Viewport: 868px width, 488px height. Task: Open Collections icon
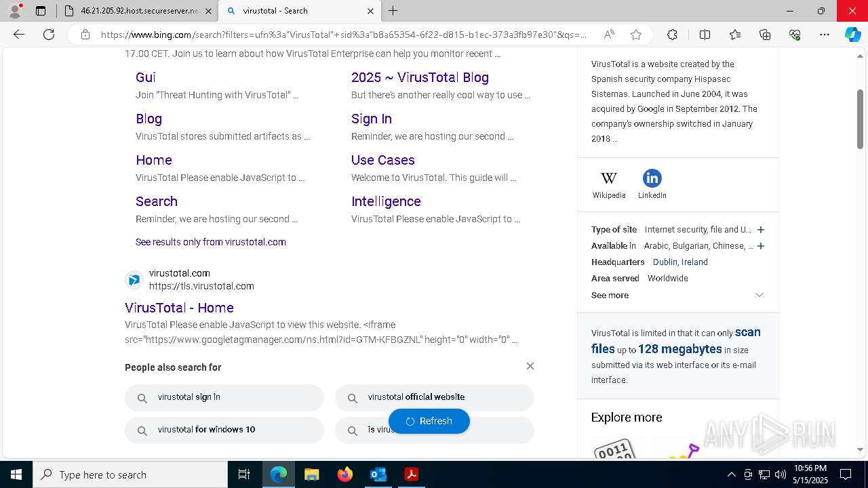765,35
